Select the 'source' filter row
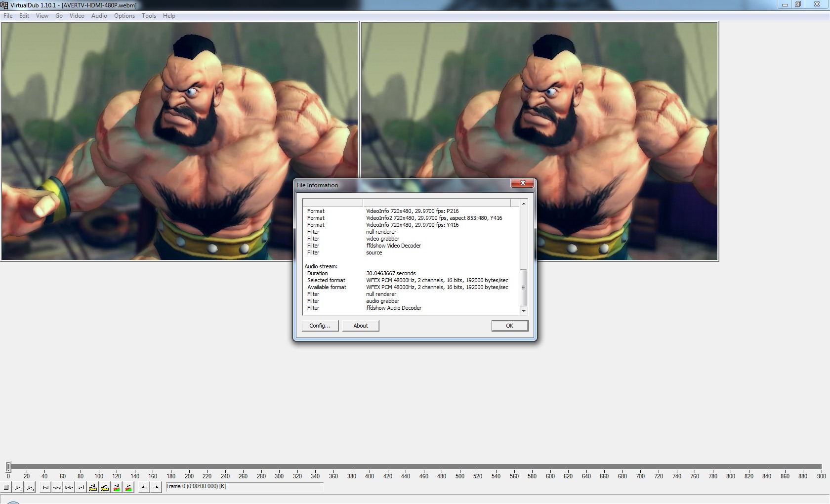This screenshot has width=830, height=504. 411,252
